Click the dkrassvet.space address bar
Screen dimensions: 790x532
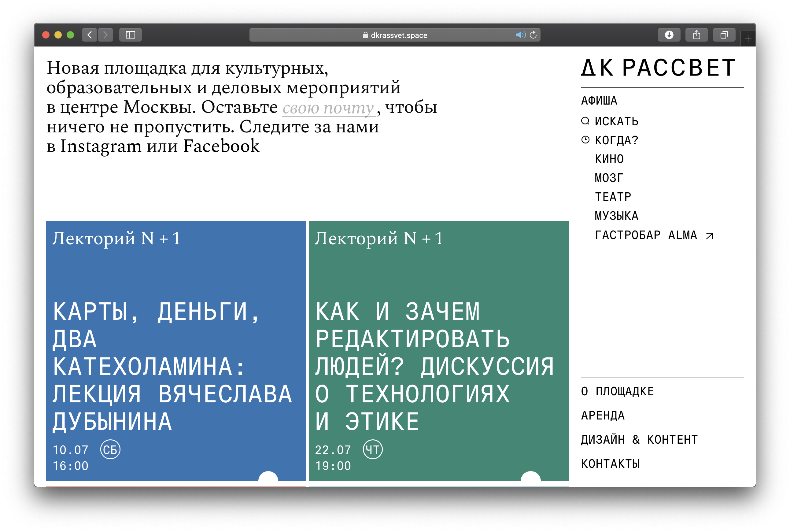395,35
